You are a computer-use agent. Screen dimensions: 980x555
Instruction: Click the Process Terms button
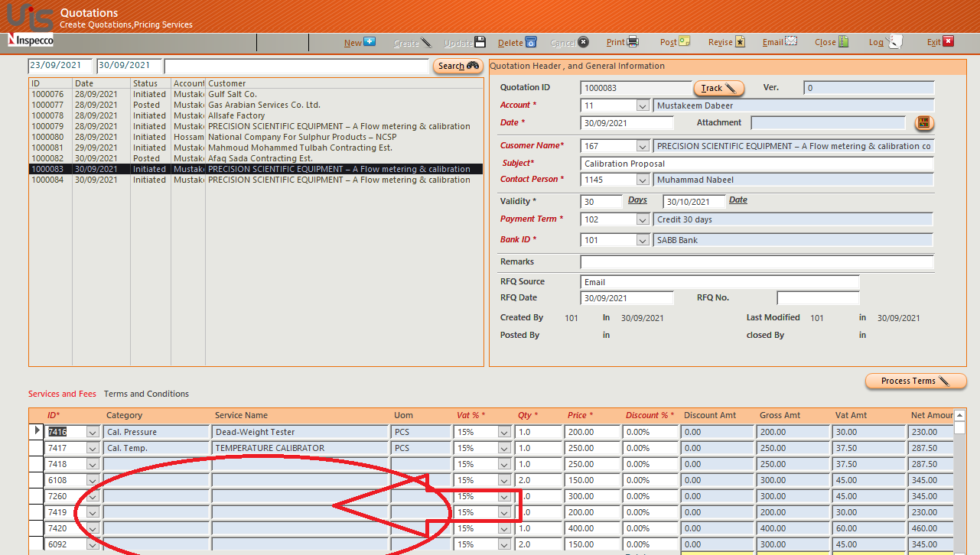[915, 381]
